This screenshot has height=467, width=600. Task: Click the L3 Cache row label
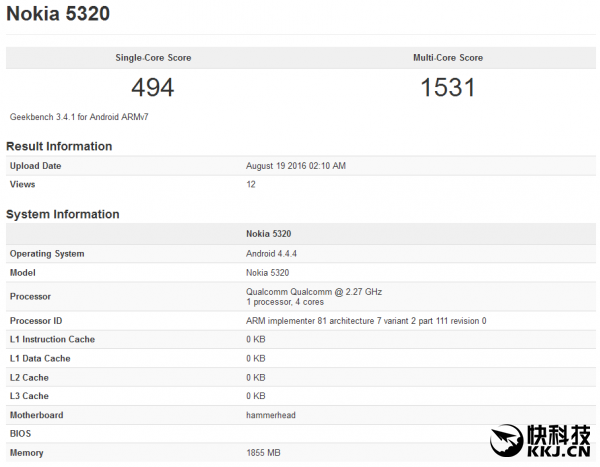click(29, 397)
